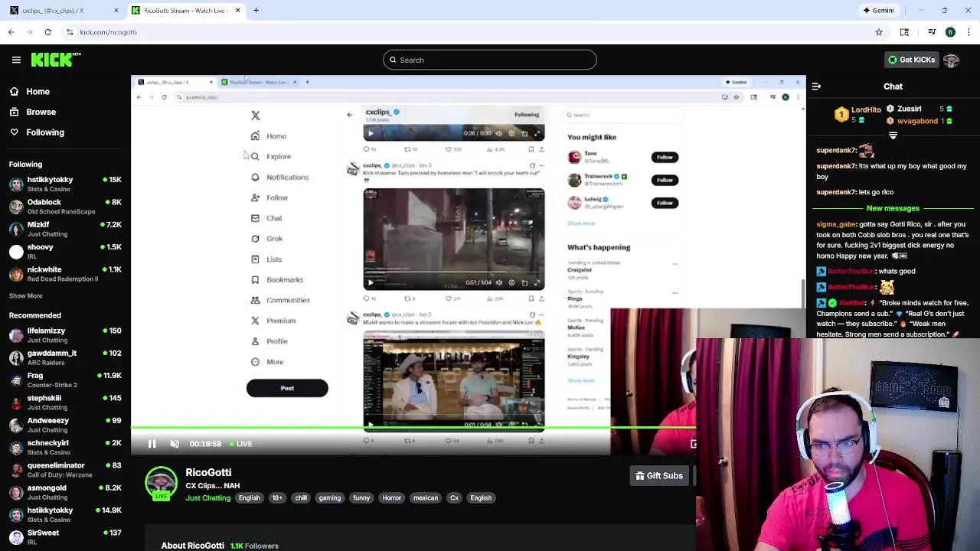Open the Chrome three-dot menu
Viewport: 980px width, 551px height.
[x=969, y=32]
